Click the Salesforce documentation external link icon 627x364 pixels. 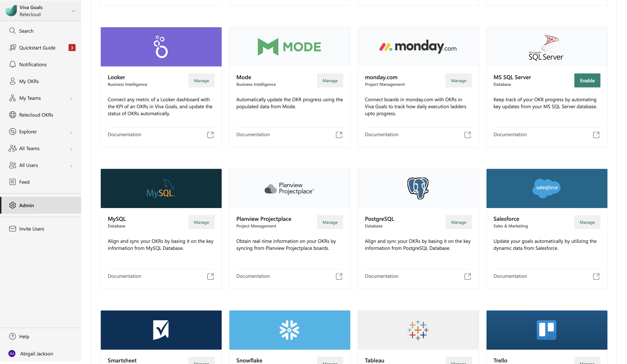click(x=596, y=276)
